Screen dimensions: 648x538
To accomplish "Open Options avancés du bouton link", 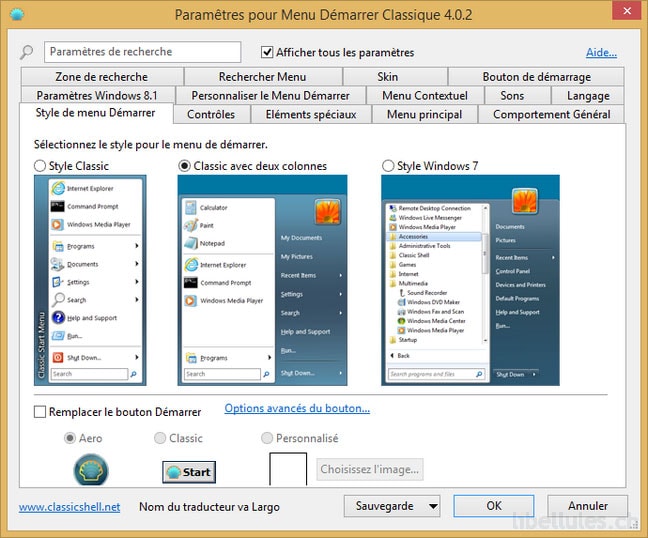I will click(x=297, y=408).
